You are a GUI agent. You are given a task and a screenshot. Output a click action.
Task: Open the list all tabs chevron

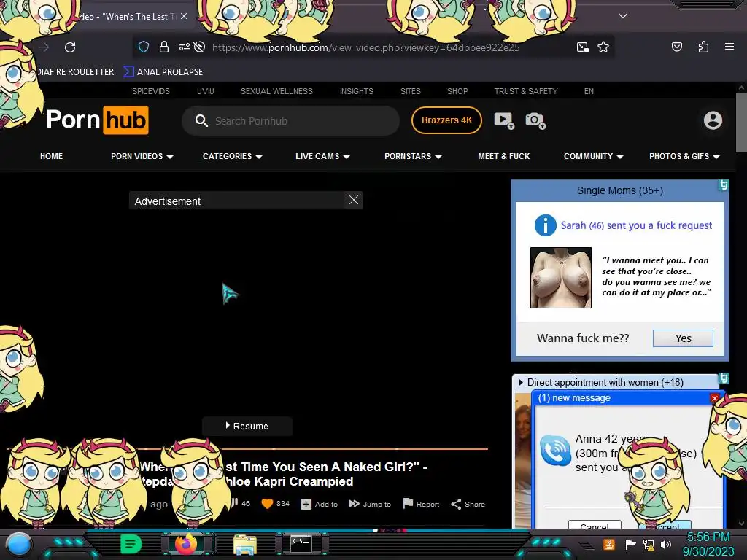tap(623, 16)
